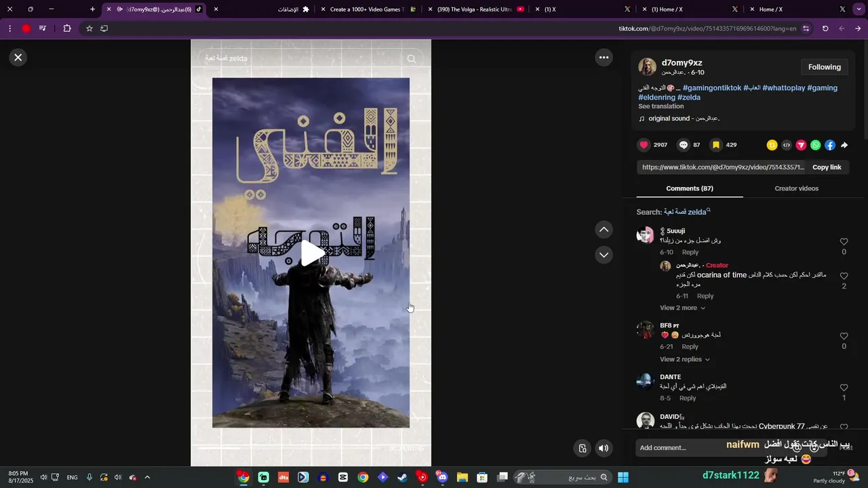Switch to the (1) X browser tab
The image size is (868, 488).
point(583,9)
